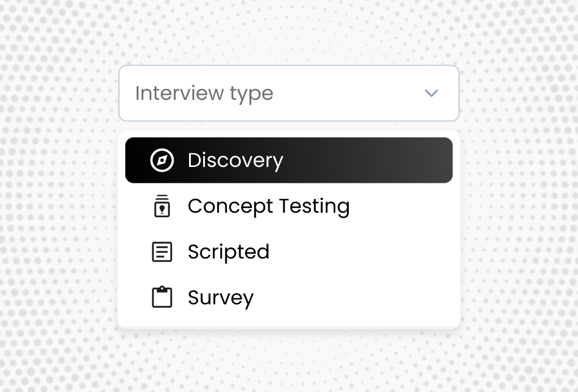
Task: Select the Discovery option
Action: [235, 160]
